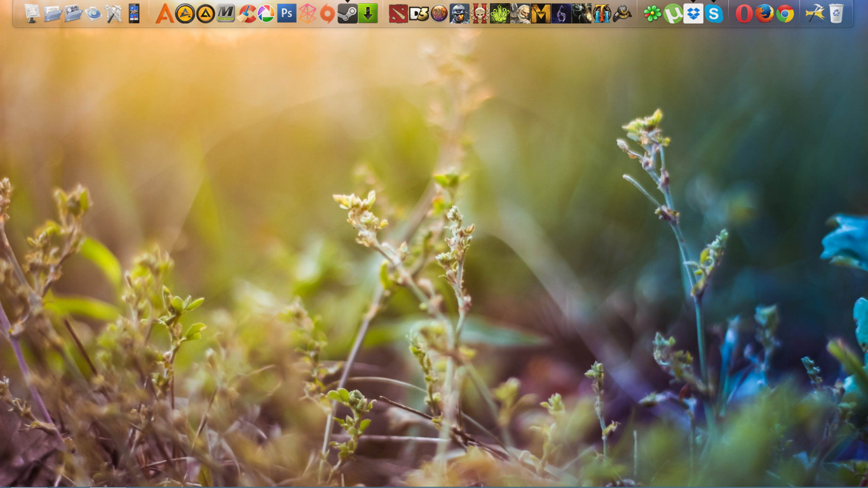Open the documents folder icon in dock
The image size is (868, 488).
click(x=73, y=13)
